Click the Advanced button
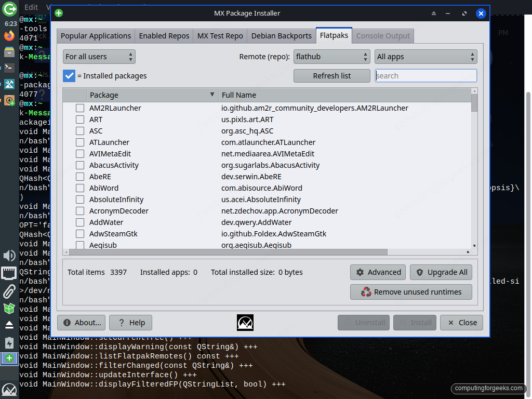 coord(378,272)
